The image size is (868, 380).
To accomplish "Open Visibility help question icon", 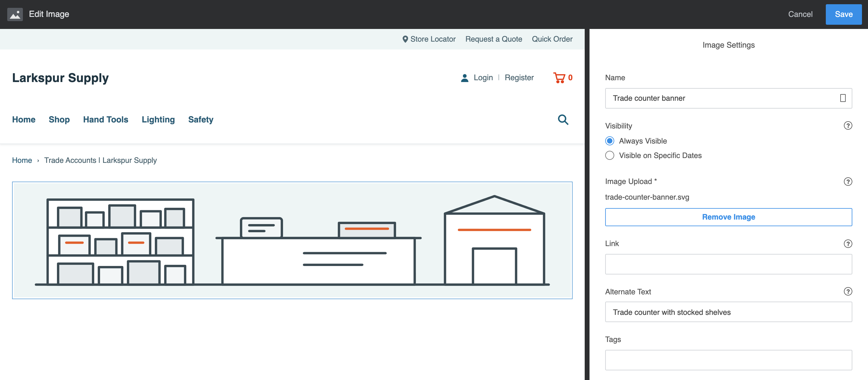I will (x=848, y=126).
